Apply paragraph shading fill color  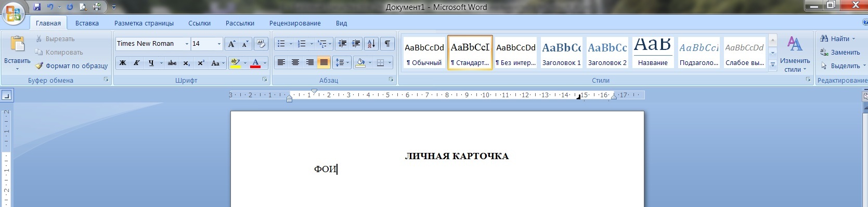click(x=360, y=63)
